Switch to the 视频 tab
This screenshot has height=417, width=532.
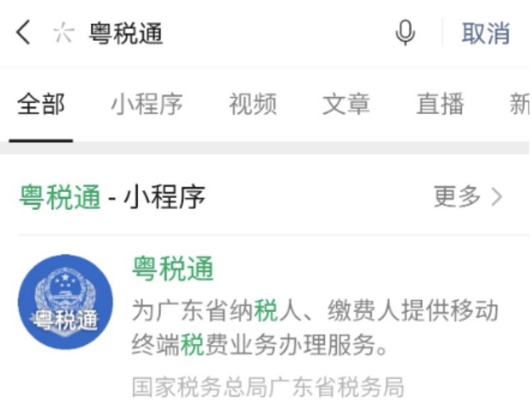click(x=253, y=104)
